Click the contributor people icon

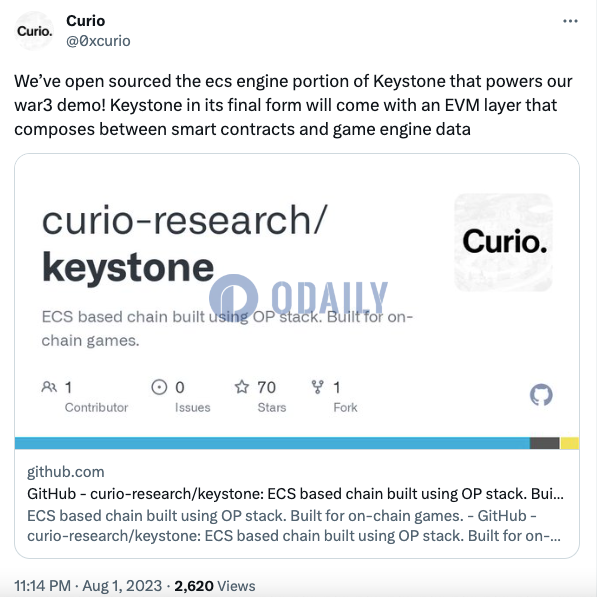click(49, 387)
